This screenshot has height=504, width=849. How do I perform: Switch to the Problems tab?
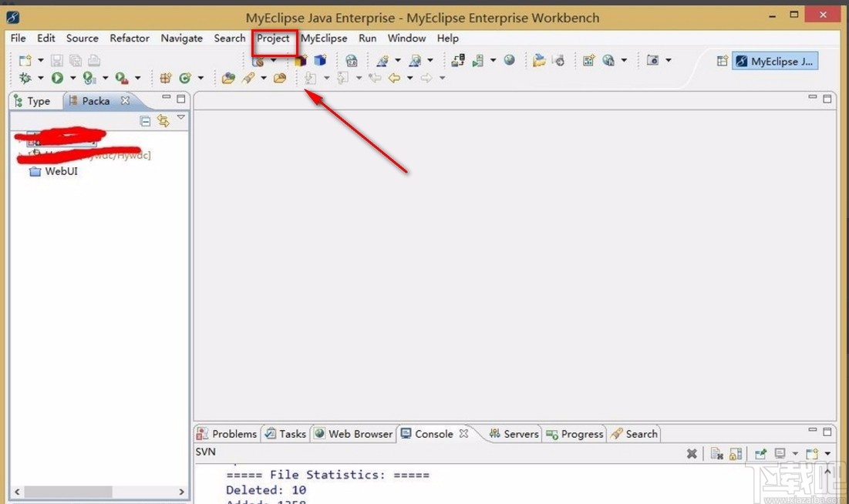coord(227,434)
